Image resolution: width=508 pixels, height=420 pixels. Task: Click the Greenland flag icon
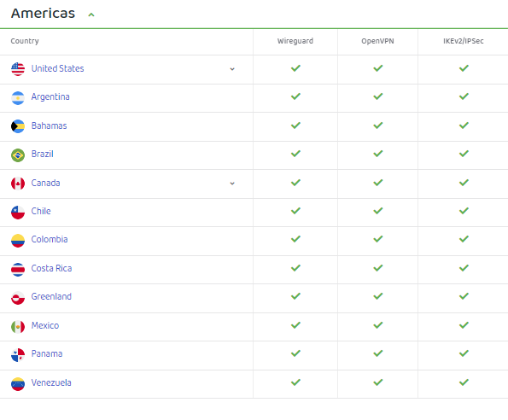(x=18, y=298)
